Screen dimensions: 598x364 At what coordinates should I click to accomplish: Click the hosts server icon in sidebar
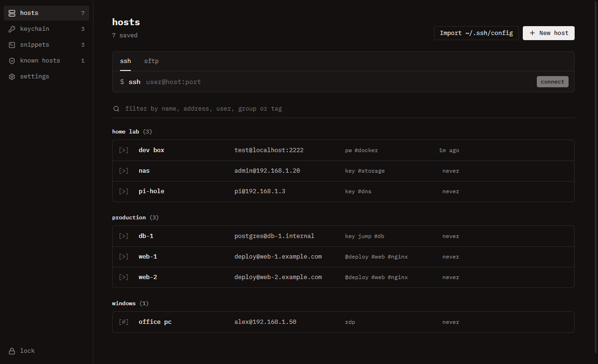(x=12, y=13)
